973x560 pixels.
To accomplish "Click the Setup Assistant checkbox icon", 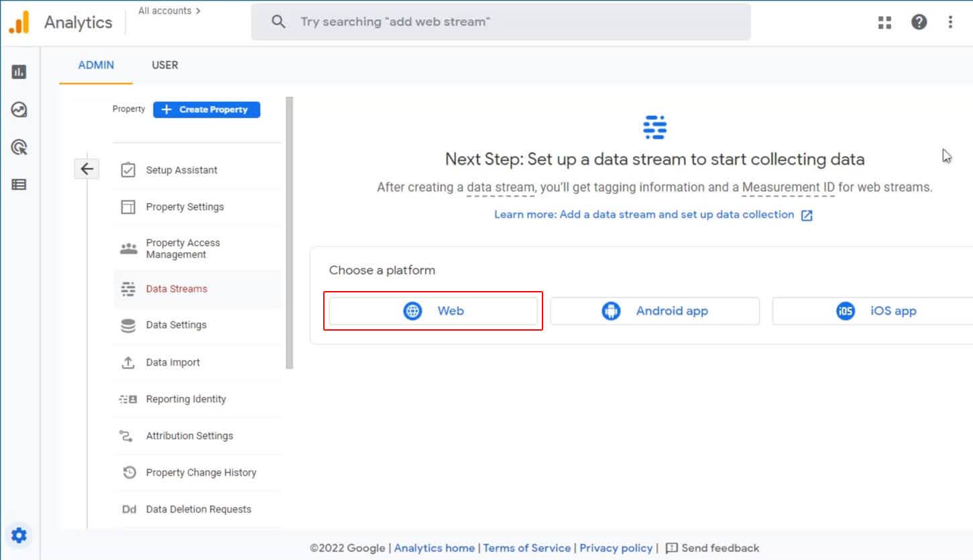I will tap(128, 170).
